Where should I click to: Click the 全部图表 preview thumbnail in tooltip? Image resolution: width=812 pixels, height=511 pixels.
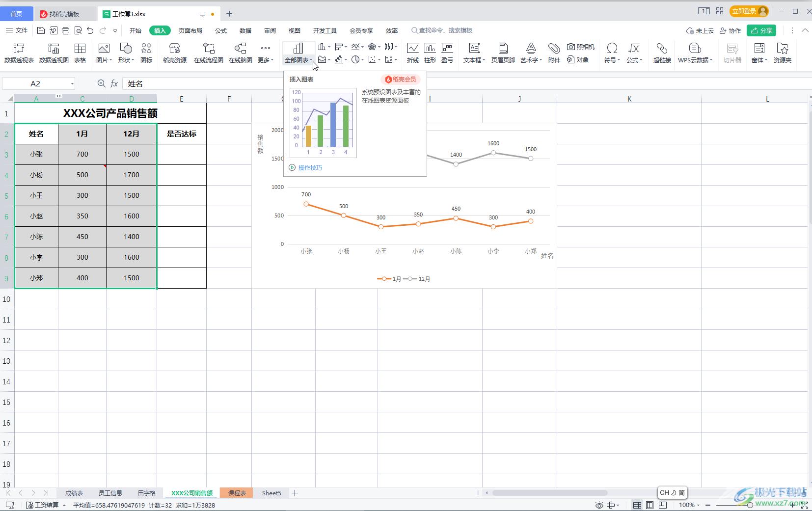(323, 123)
